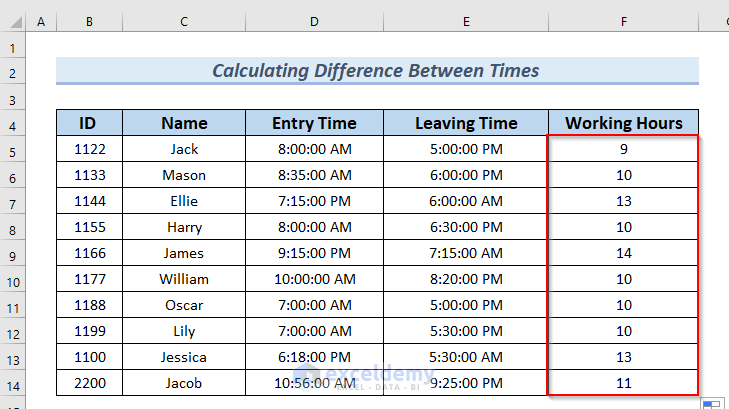Screen dimensions: 729x409
Task: Click Jacob's leaving time 9:25:00 PM
Action: 466,384
